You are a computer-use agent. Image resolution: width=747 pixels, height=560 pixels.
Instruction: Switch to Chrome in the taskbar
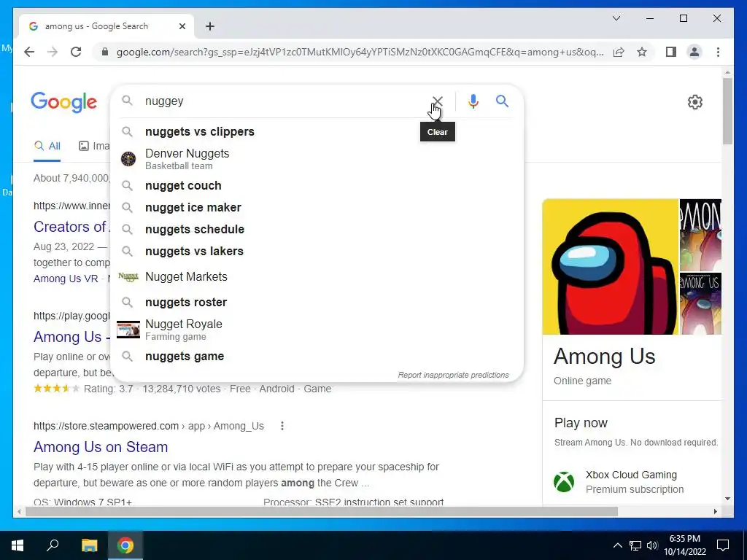(x=125, y=545)
